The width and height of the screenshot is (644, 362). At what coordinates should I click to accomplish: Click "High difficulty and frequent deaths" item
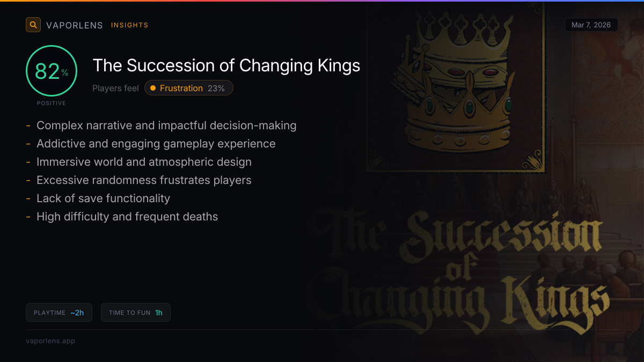pos(127,217)
